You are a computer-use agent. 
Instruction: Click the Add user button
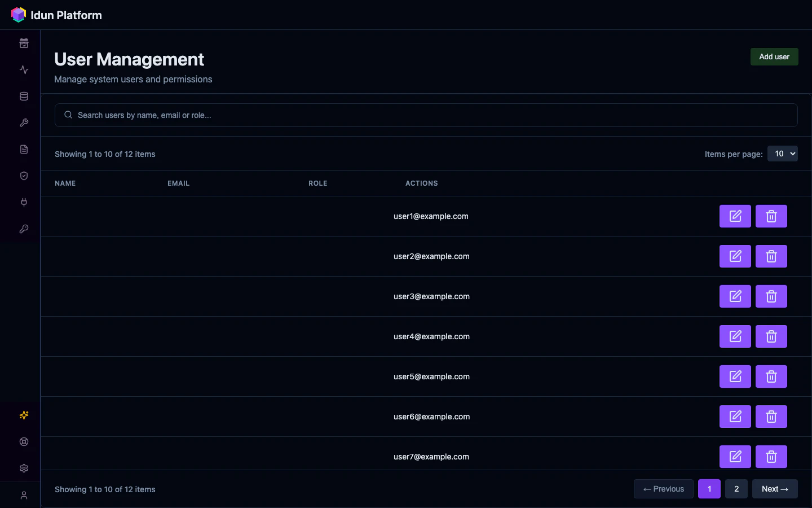(774, 56)
